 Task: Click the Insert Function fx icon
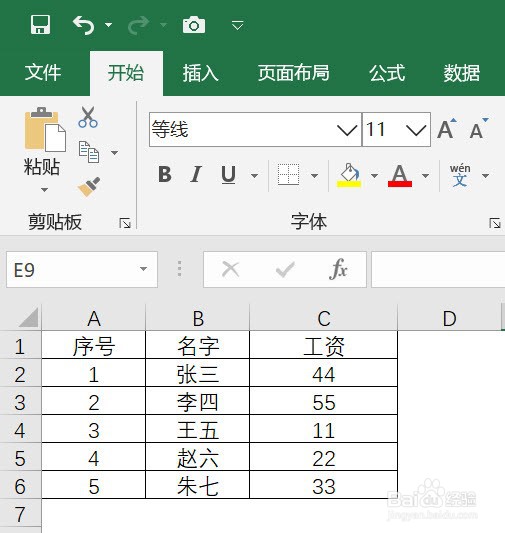coord(338,269)
